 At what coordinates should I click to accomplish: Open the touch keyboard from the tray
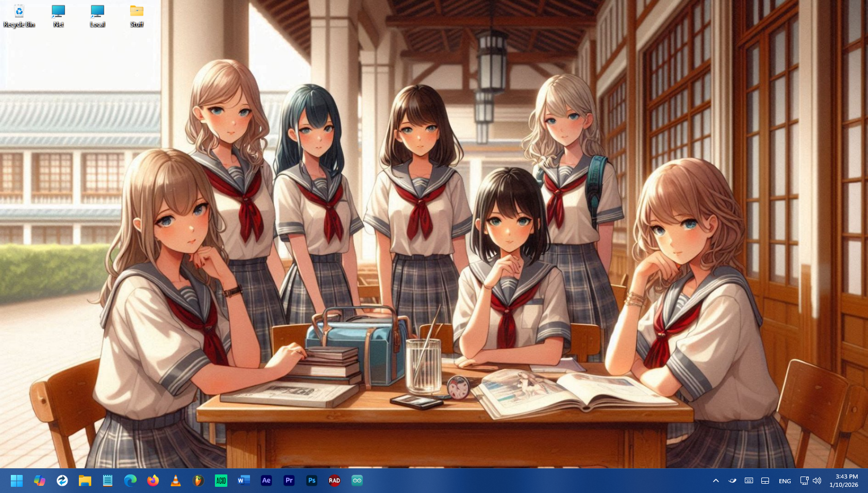coord(749,481)
